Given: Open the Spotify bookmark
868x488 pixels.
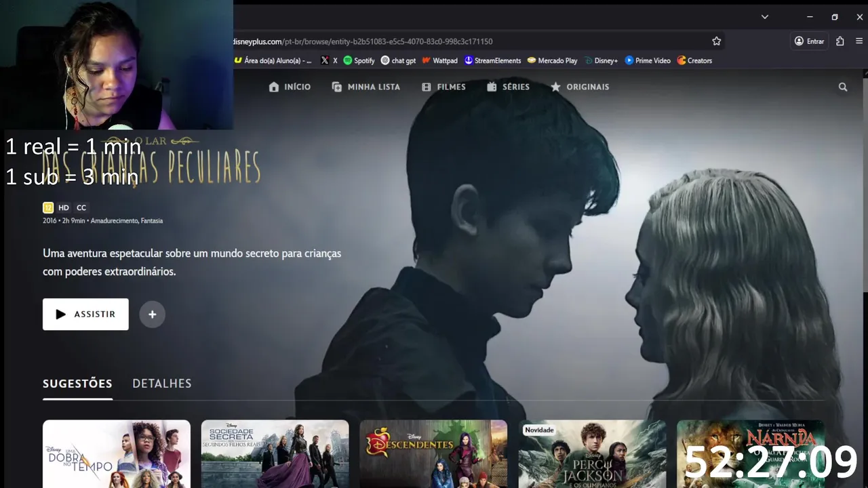Looking at the screenshot, I should point(359,60).
